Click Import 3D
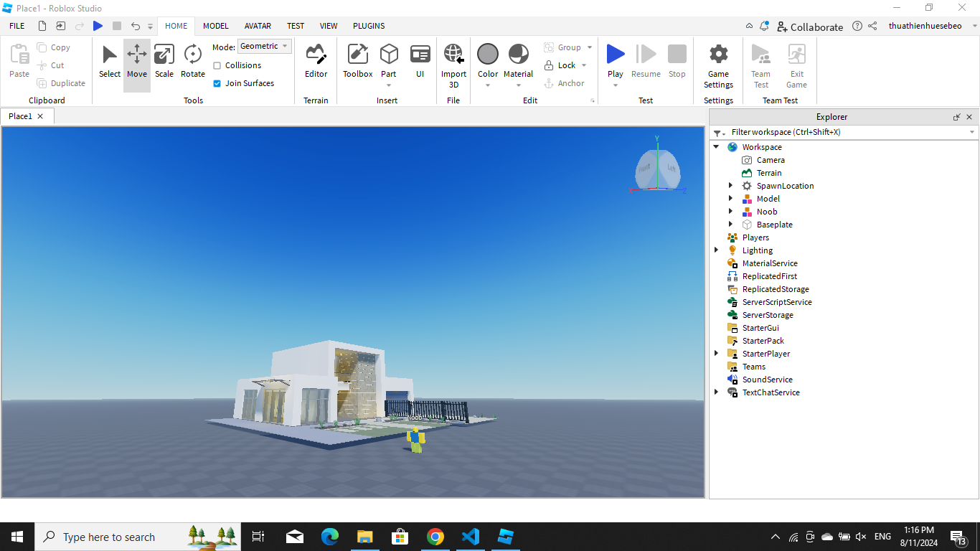980x551 pixels. point(453,66)
